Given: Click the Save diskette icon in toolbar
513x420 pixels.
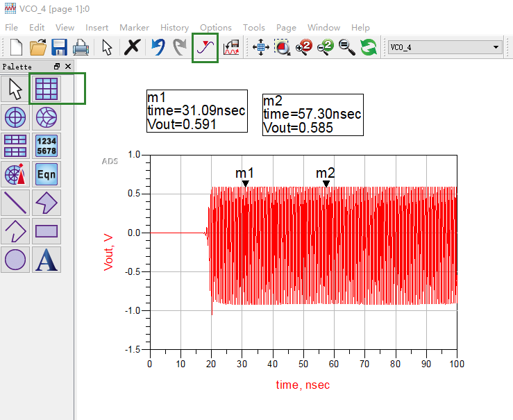Looking at the screenshot, I should (59, 47).
